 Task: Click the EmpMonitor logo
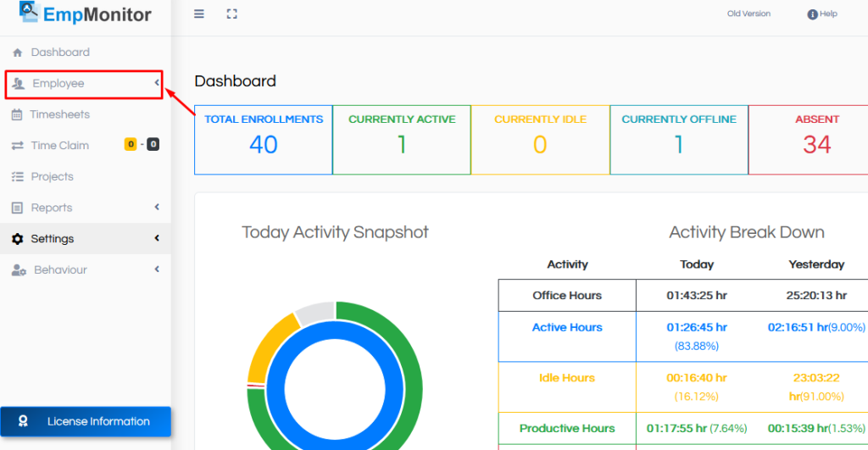[85, 14]
